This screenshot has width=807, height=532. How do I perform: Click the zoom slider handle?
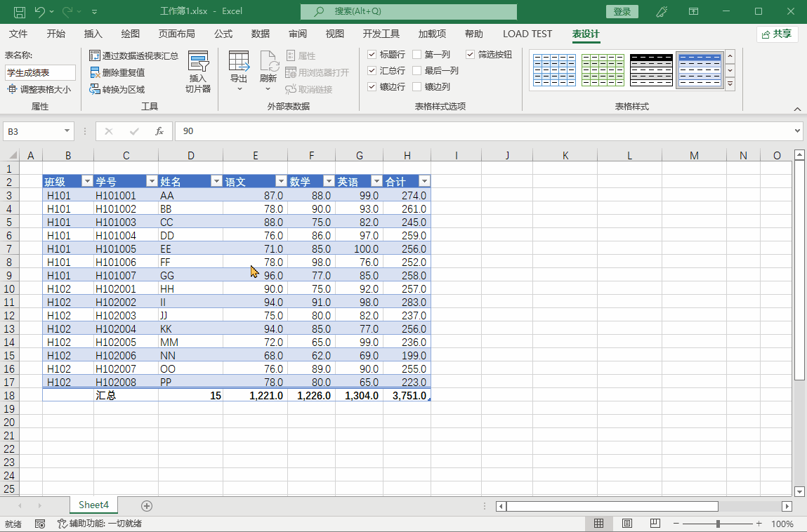718,524
